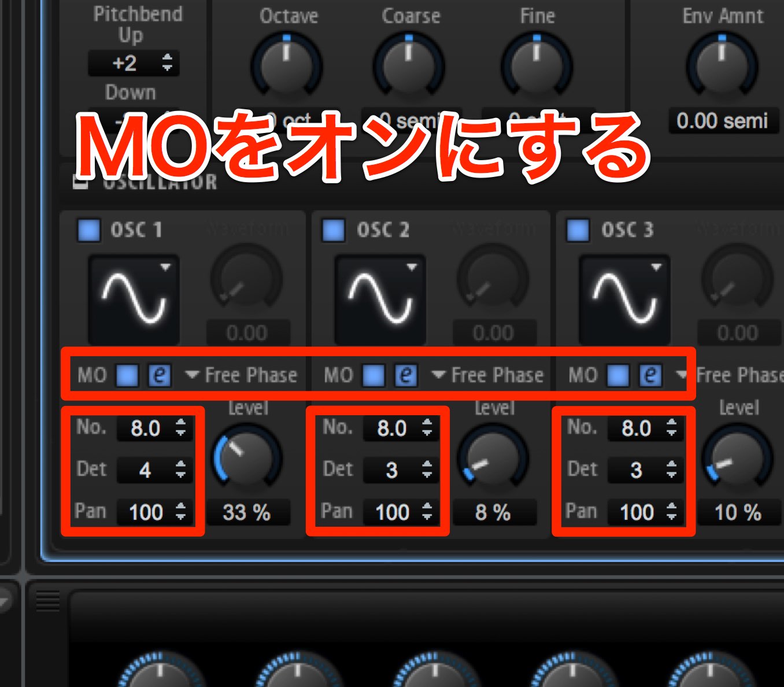Click OSC 1 Pan value 100
Screen dimensions: 784x687
[146, 512]
